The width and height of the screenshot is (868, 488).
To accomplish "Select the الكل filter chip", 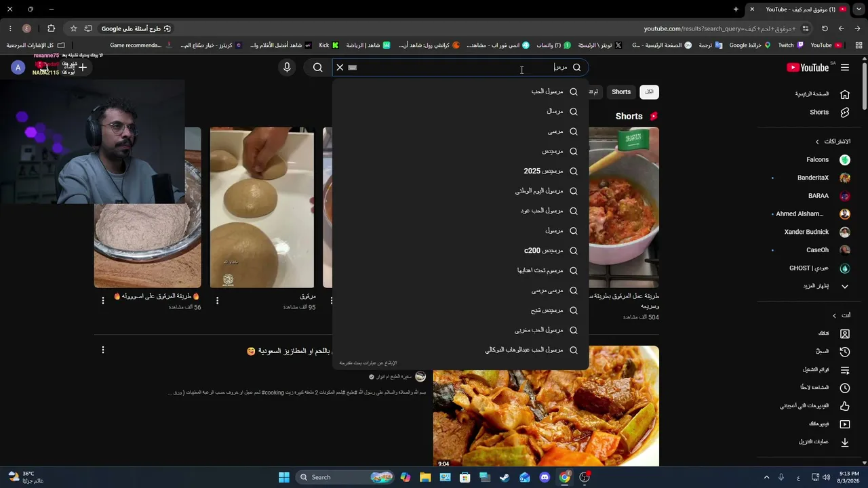I will pyautogui.click(x=649, y=91).
